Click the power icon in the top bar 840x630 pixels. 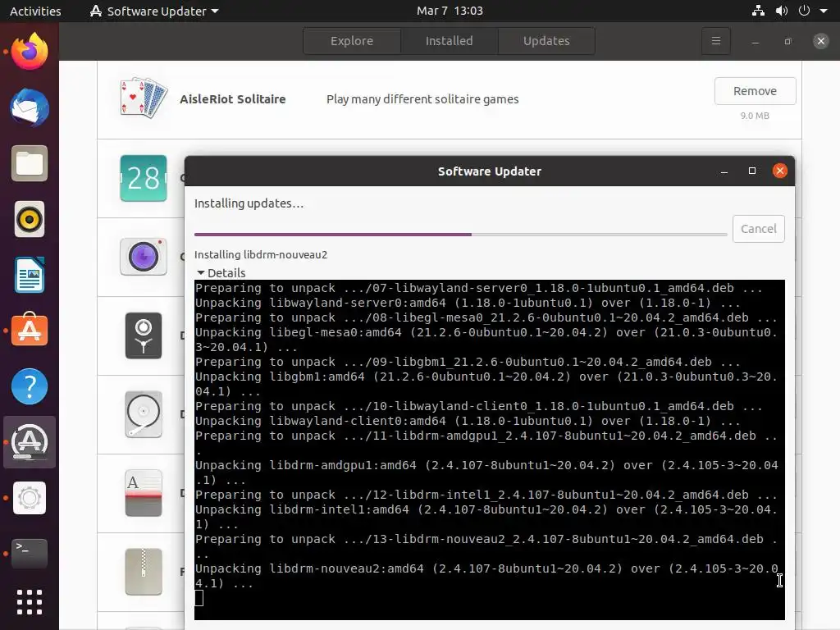pyautogui.click(x=804, y=11)
